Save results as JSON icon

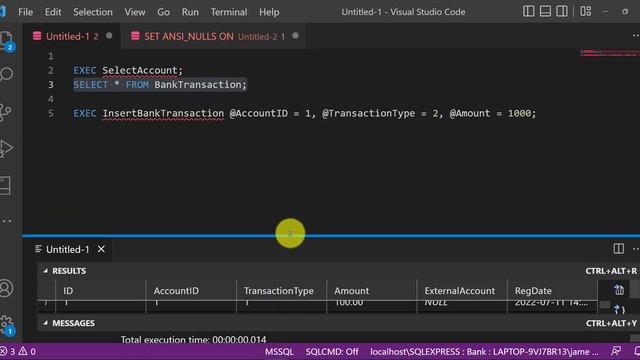[x=619, y=309]
